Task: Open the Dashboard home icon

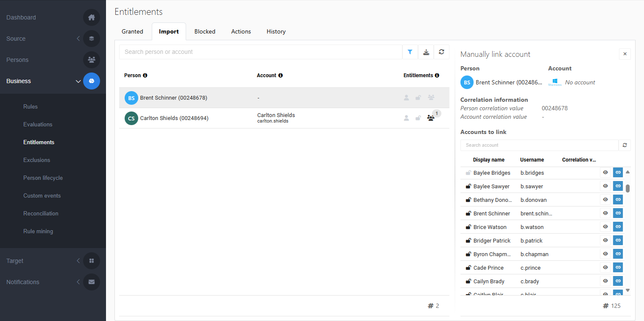Action: (92, 17)
